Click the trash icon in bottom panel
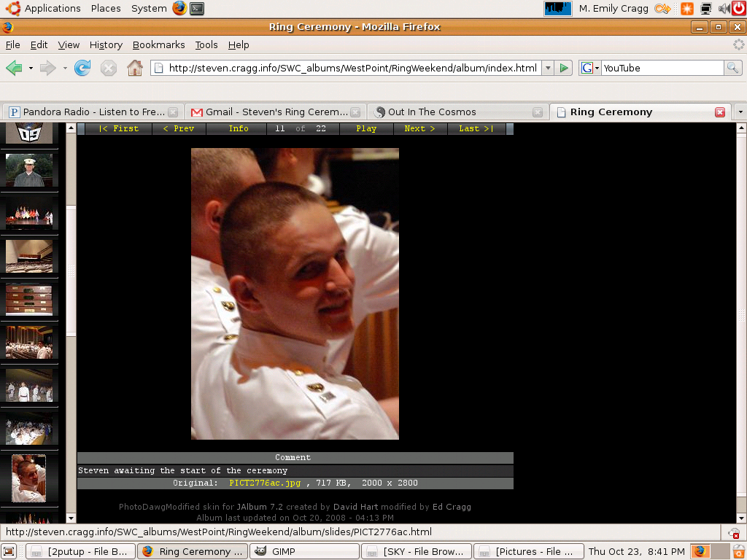Image resolution: width=747 pixels, height=560 pixels. click(739, 551)
